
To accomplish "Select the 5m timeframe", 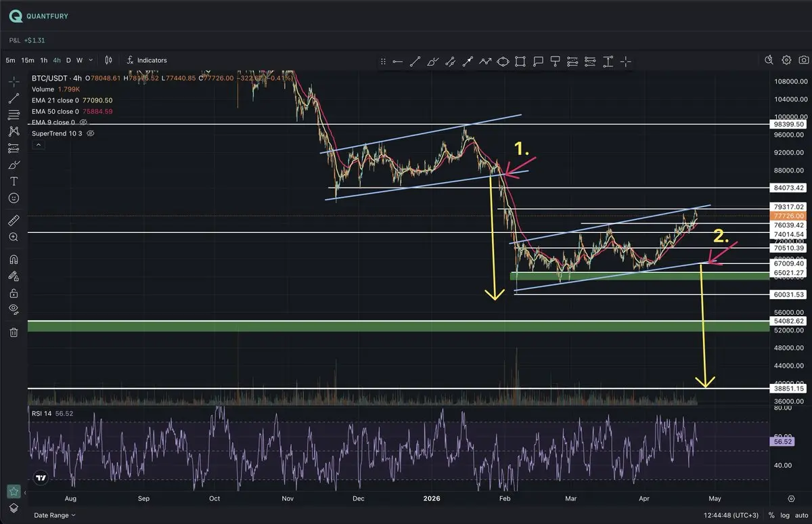I will coord(10,60).
